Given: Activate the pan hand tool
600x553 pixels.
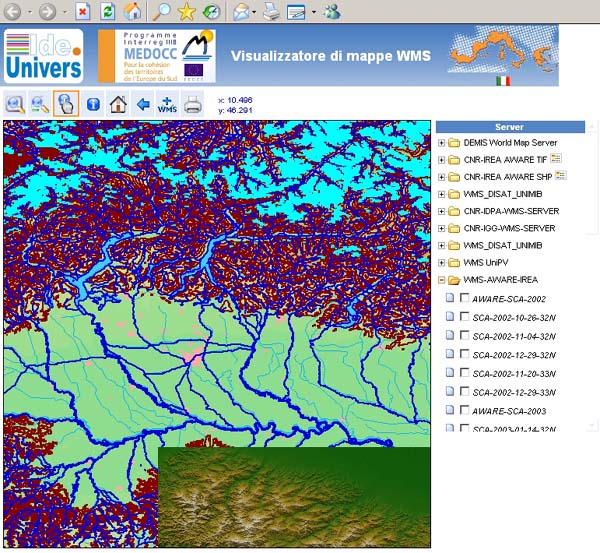Looking at the screenshot, I should [66, 104].
